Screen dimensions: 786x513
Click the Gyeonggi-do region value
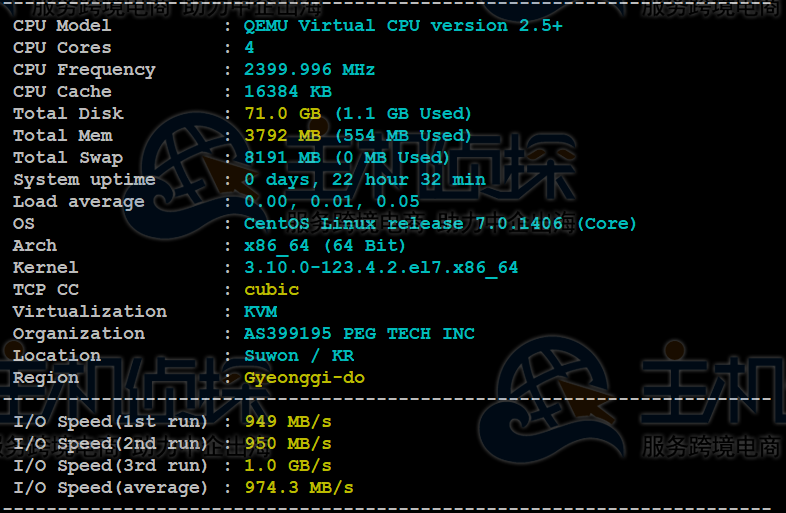coord(304,378)
